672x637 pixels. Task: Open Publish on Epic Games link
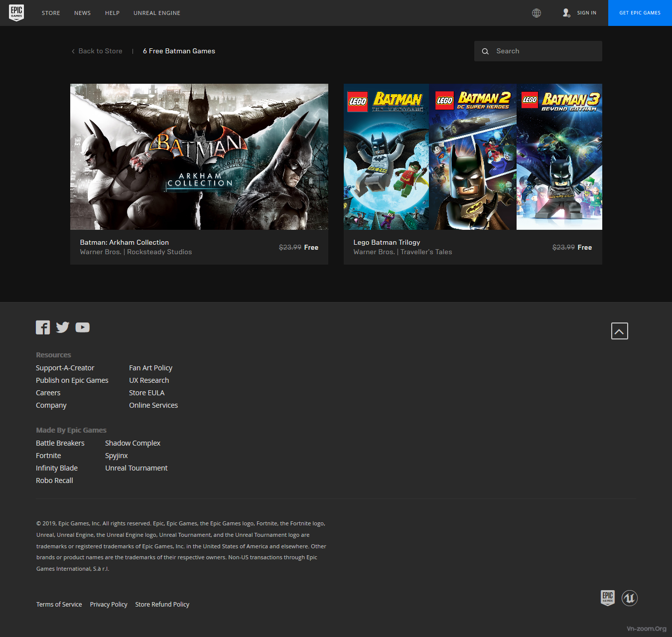point(72,380)
